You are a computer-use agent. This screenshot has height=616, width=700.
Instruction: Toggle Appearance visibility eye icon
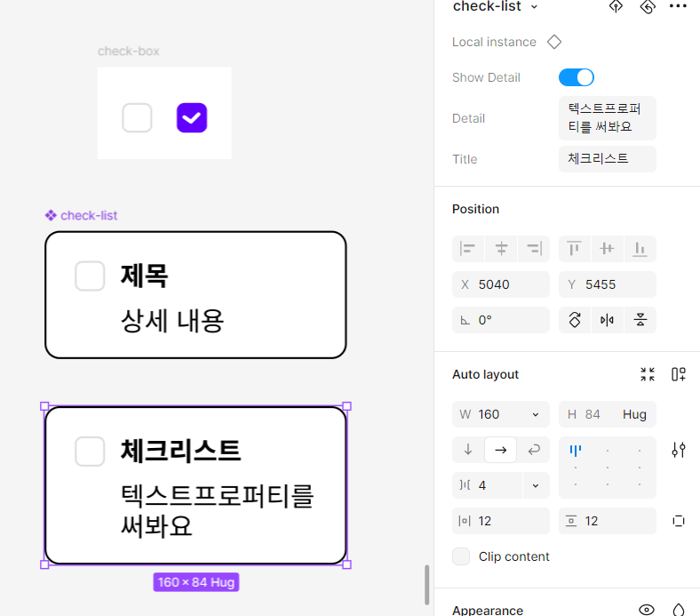click(x=647, y=609)
